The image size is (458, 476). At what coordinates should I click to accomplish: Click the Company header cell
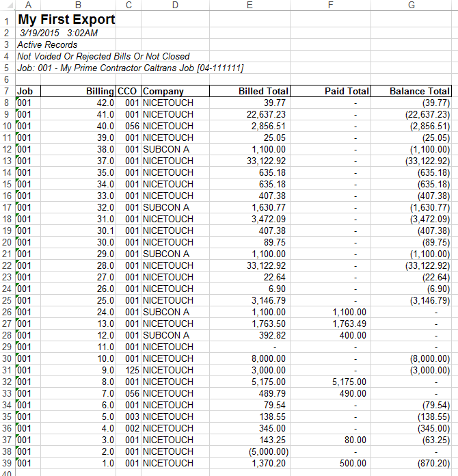175,91
